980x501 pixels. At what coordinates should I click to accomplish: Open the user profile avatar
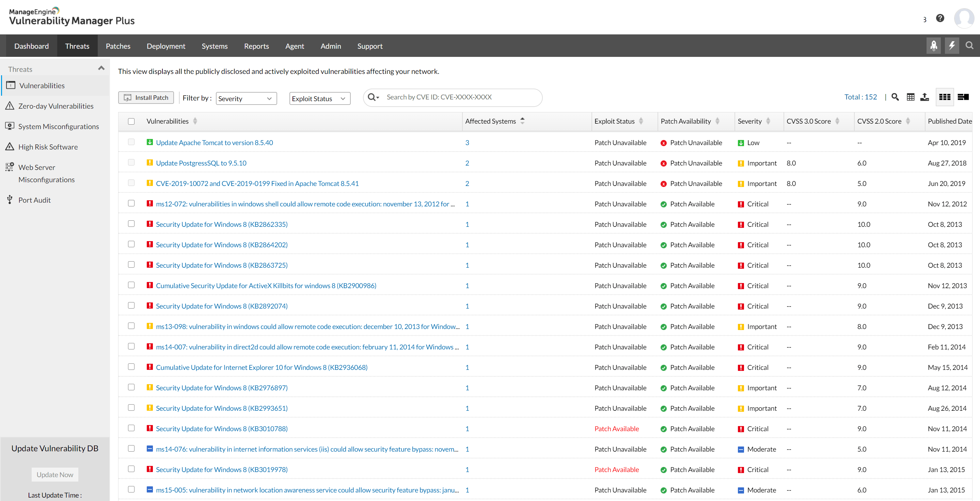964,18
